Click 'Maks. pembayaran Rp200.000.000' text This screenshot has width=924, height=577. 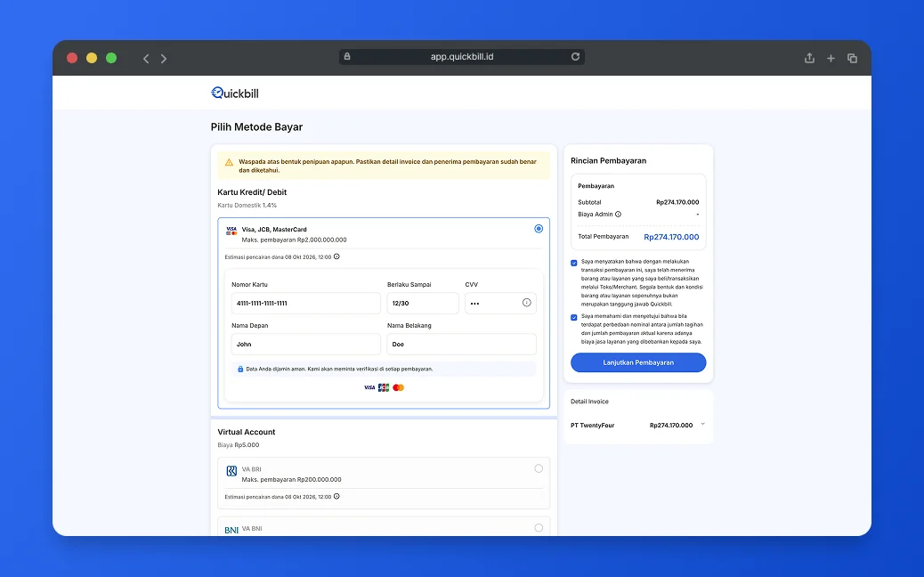click(x=292, y=480)
